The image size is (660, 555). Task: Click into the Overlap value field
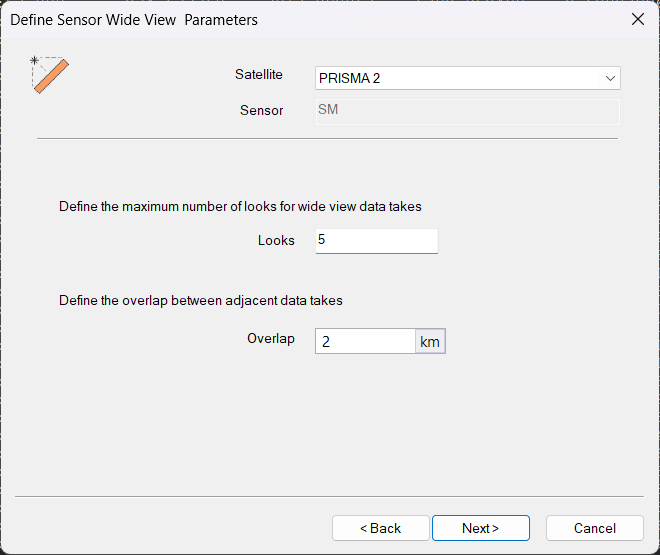pyautogui.click(x=365, y=341)
